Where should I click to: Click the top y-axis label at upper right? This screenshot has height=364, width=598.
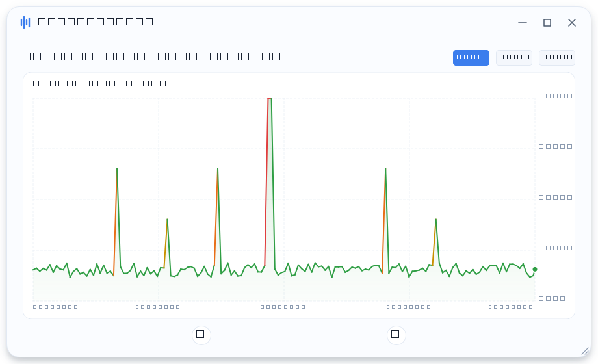557,96
